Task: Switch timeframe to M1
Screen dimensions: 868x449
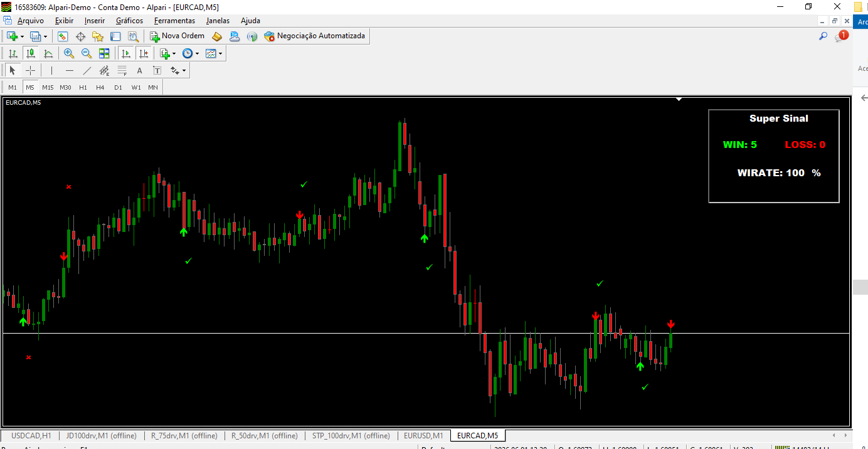Action: tap(13, 87)
